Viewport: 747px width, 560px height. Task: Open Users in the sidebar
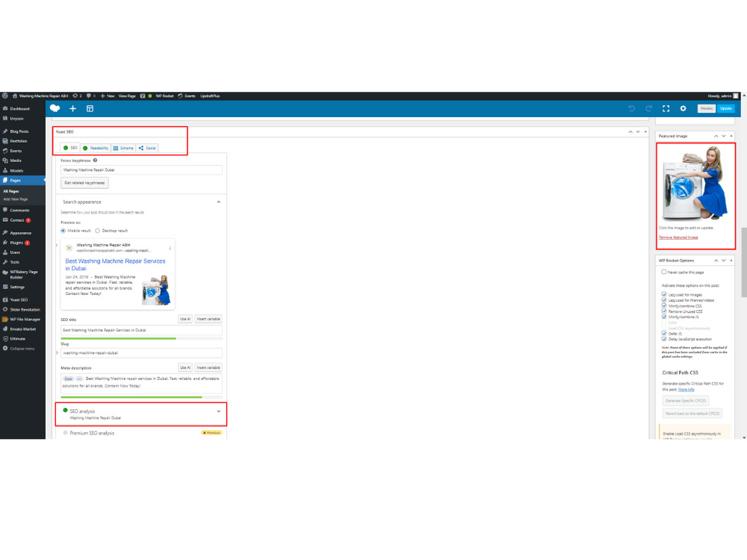point(15,252)
